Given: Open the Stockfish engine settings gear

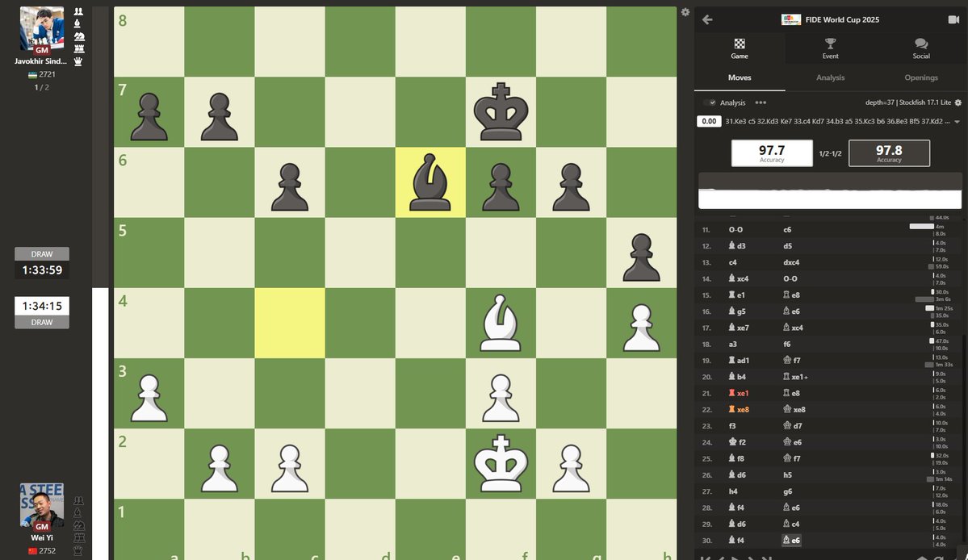Looking at the screenshot, I should [x=958, y=103].
